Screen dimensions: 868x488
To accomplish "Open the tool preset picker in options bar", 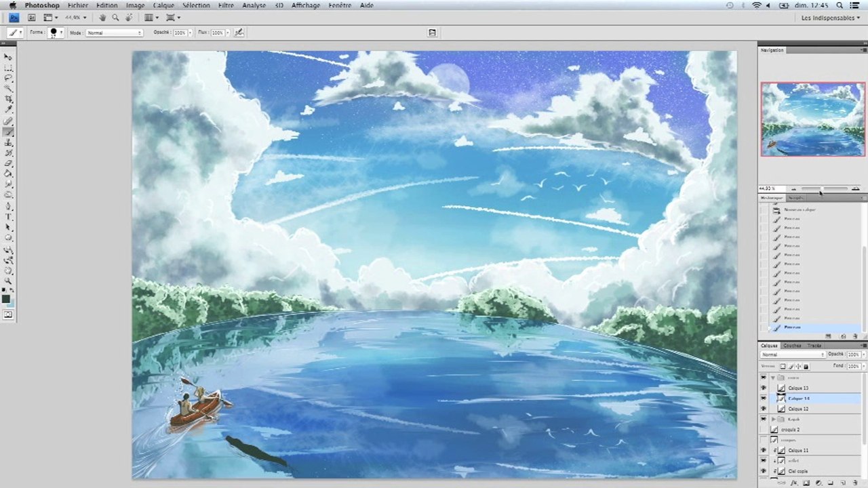I will tap(15, 33).
